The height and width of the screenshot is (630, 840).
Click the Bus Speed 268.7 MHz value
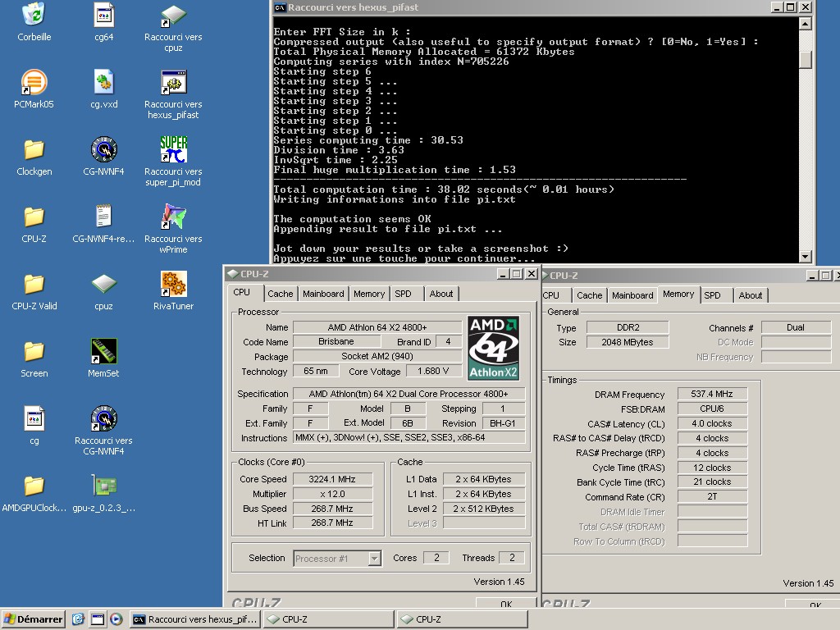[332, 509]
